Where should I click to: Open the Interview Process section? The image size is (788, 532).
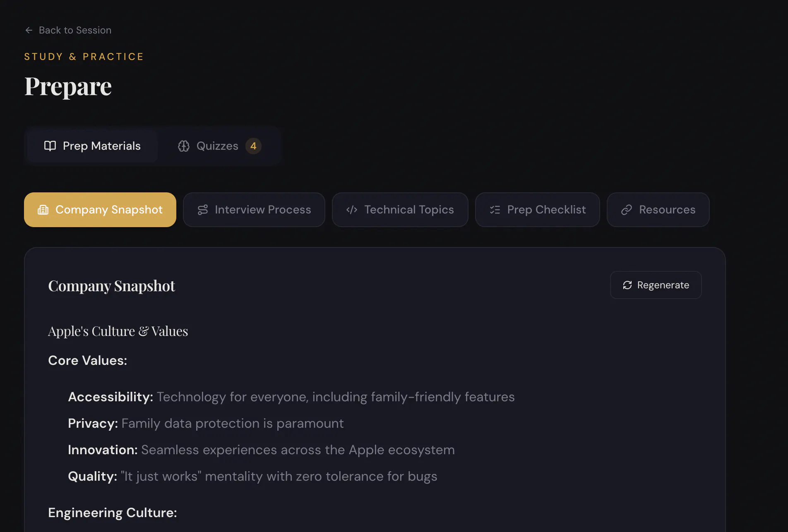click(254, 210)
